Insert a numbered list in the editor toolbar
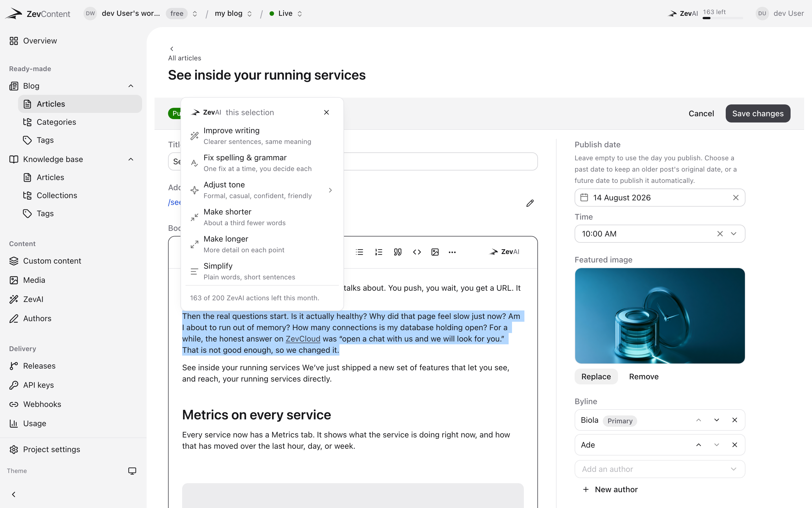 click(378, 252)
